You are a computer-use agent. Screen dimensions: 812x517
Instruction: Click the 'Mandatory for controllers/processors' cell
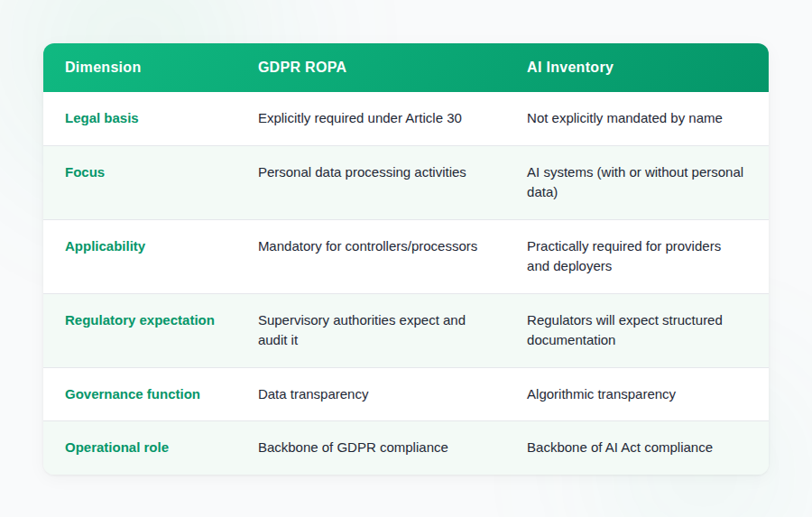(x=367, y=246)
